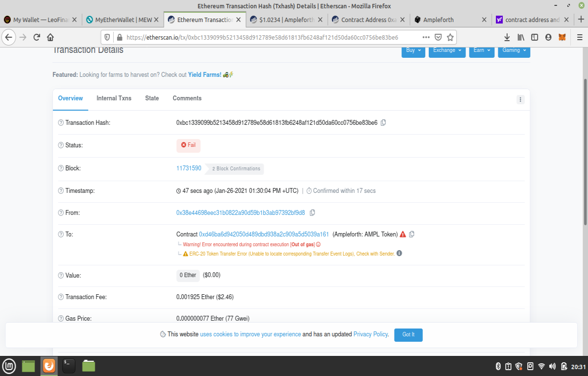Toggle the Firefox sidebar view
Screen dimensions: 588x376
pyautogui.click(x=535, y=37)
